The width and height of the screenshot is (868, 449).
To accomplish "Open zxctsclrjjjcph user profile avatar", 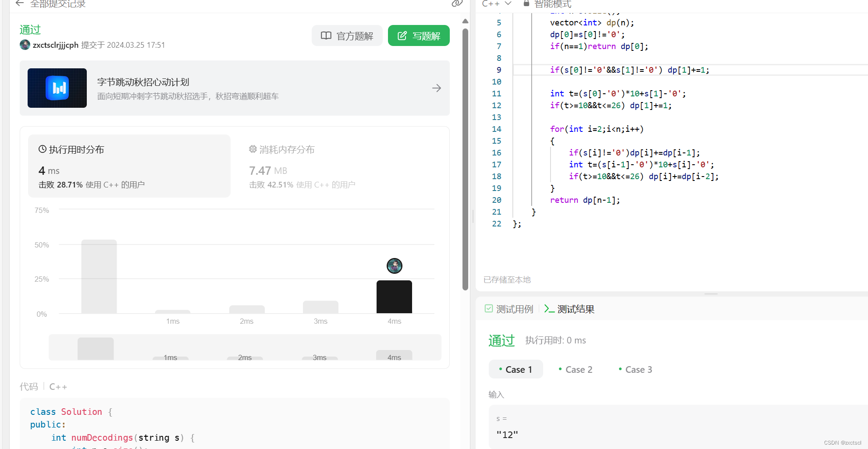I will click(25, 45).
